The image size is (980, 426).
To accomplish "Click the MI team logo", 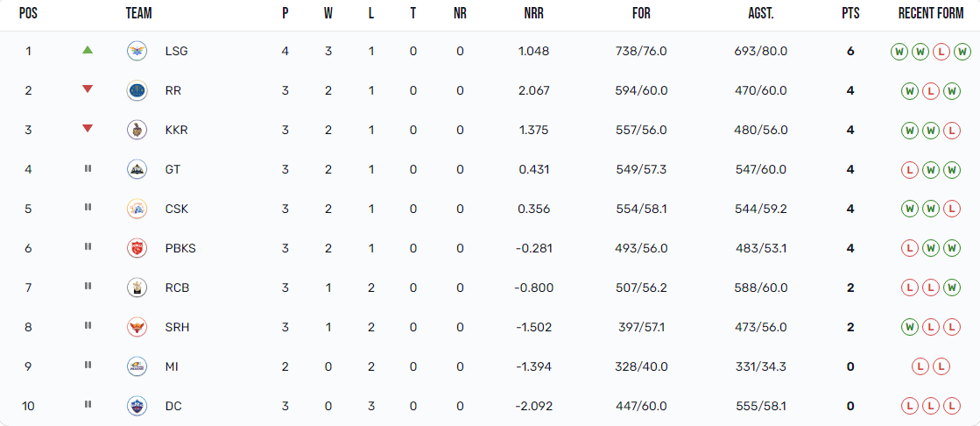I will pyautogui.click(x=137, y=366).
